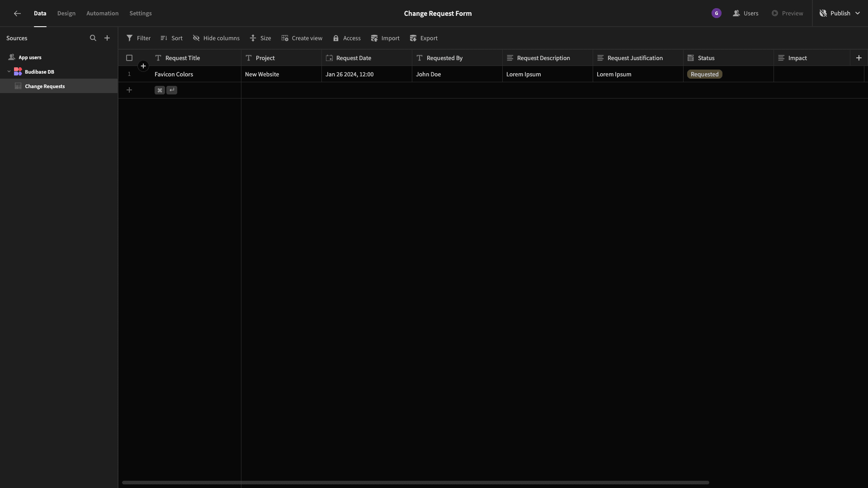Open the Publish dropdown
868x488 pixels.
(x=840, y=14)
